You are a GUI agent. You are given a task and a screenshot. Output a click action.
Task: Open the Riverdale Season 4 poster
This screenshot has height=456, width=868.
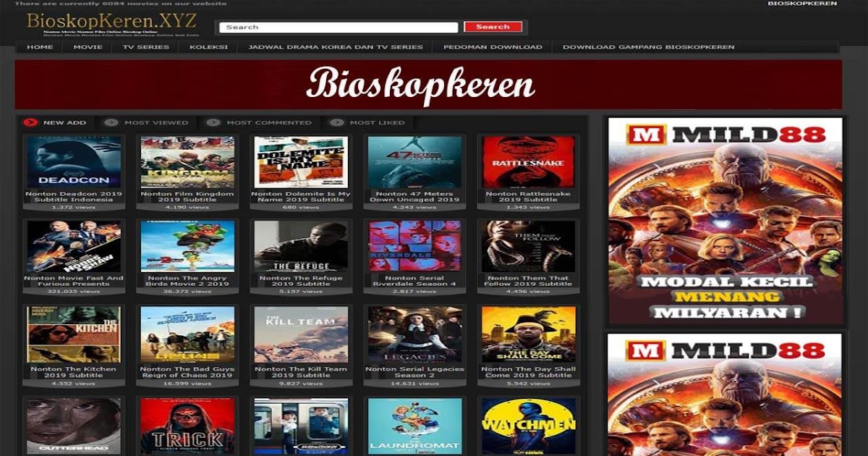414,246
